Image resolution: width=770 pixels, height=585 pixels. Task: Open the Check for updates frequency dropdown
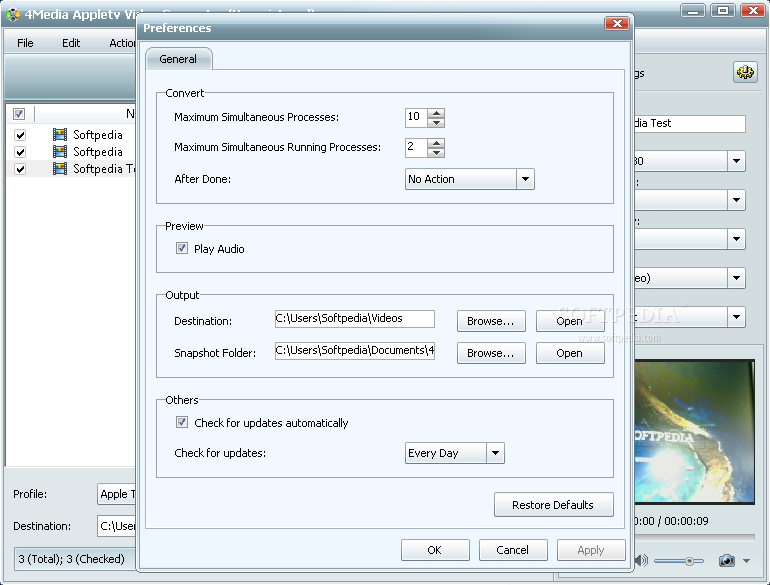click(x=495, y=453)
